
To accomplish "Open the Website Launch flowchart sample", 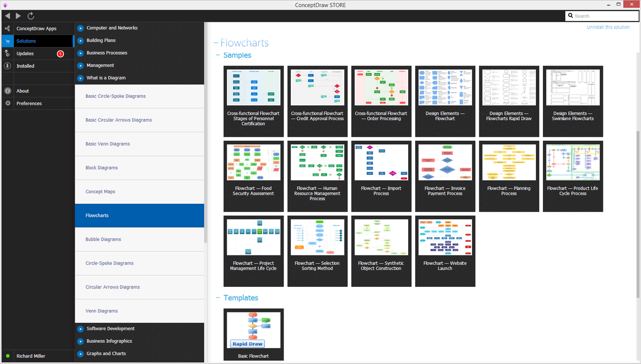I will pyautogui.click(x=445, y=251).
